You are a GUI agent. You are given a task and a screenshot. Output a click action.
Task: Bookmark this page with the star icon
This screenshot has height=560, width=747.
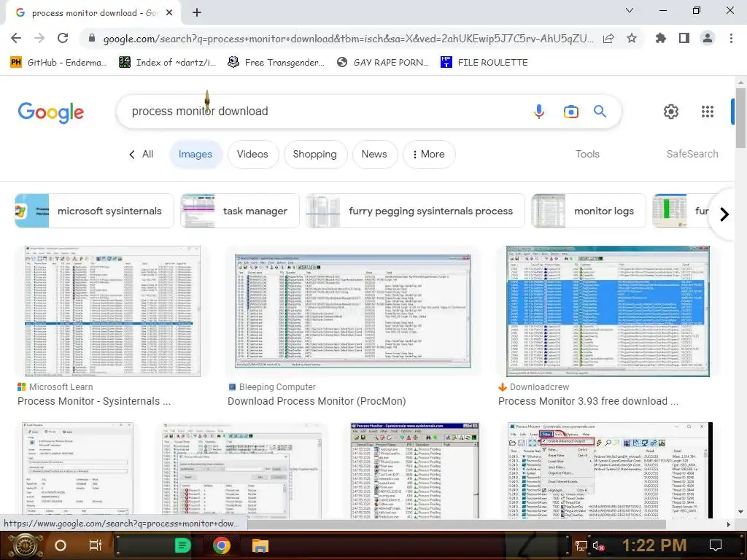coord(632,38)
